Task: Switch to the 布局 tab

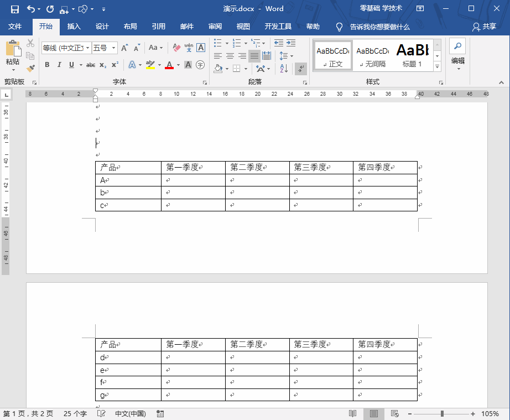Action: pos(131,27)
